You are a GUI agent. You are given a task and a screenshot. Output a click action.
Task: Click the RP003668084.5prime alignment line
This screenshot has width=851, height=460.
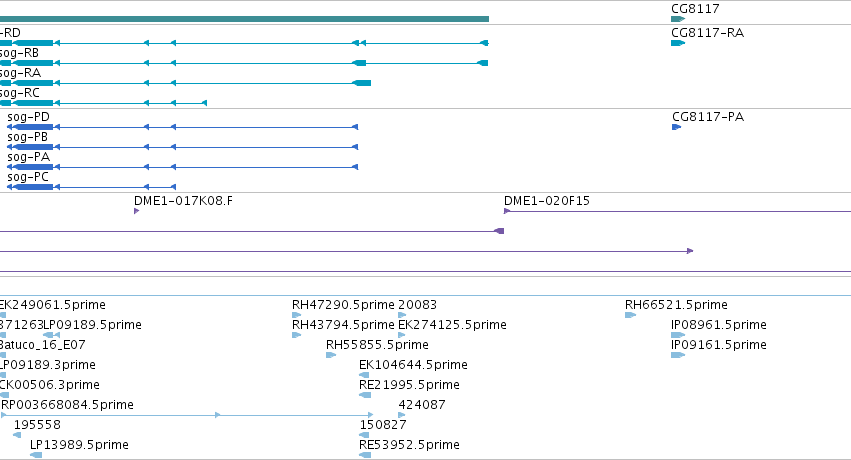187,415
